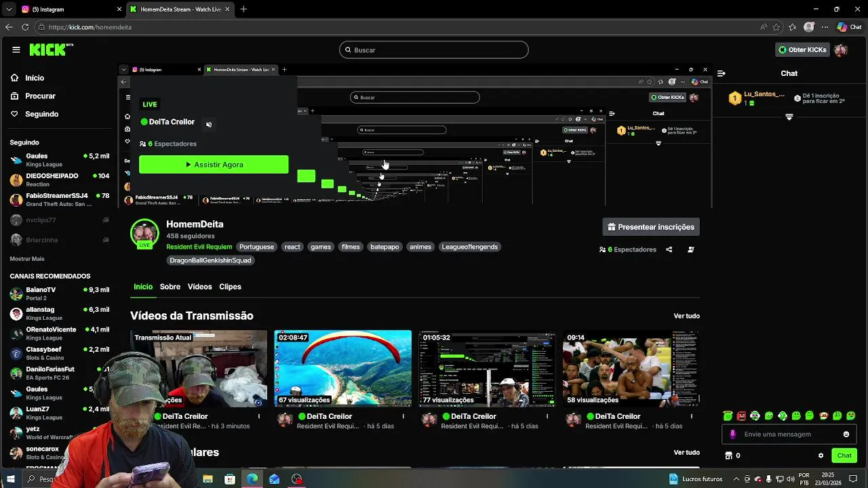Unmute the stream preview speaker icon

[209, 124]
